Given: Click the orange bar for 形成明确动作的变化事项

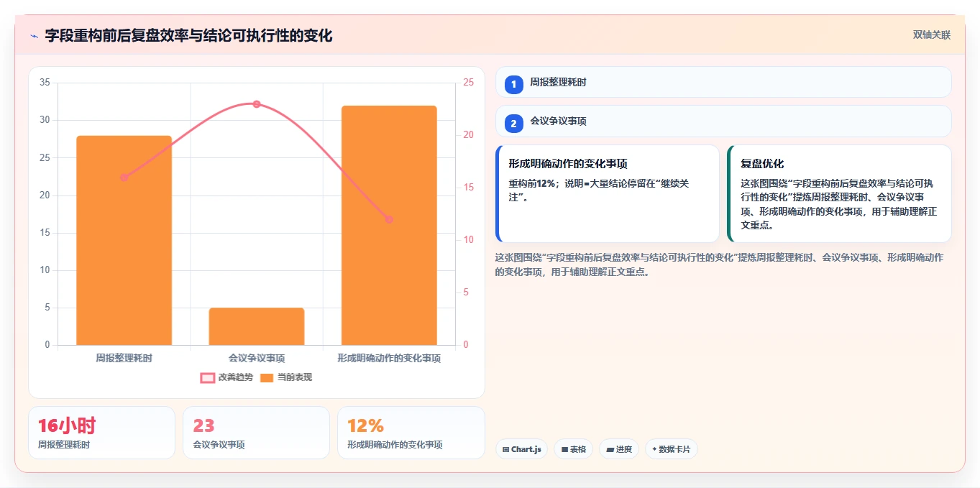Looking at the screenshot, I should 389,225.
